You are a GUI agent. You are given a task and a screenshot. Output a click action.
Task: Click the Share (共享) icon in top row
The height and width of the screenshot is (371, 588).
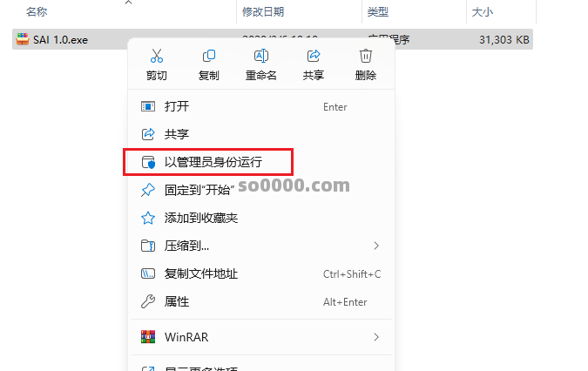click(x=314, y=56)
